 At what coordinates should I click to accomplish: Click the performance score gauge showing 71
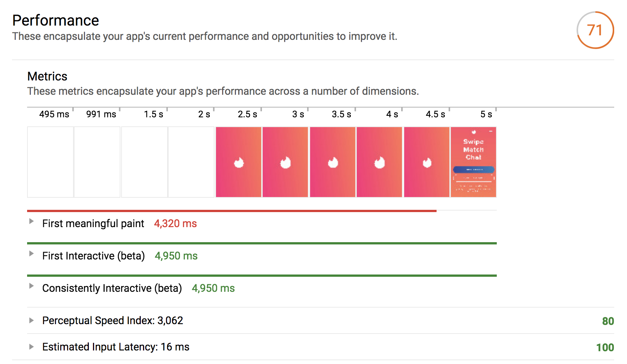pyautogui.click(x=595, y=30)
